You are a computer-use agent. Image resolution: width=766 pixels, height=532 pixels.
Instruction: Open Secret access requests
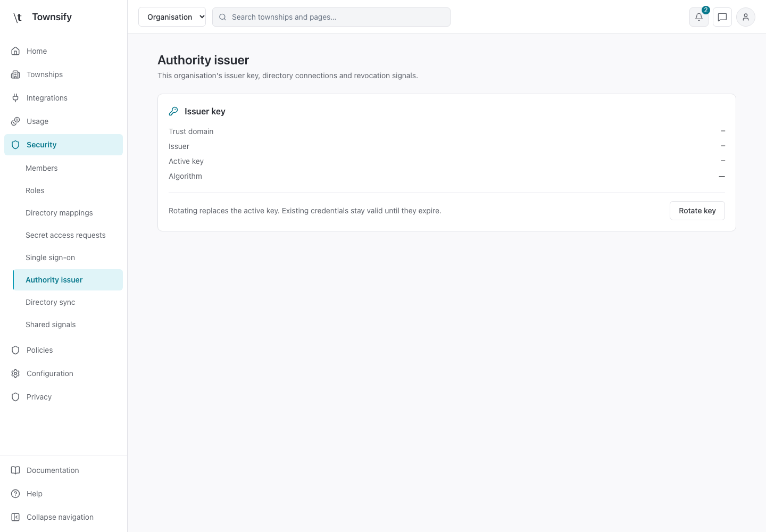pos(68,235)
